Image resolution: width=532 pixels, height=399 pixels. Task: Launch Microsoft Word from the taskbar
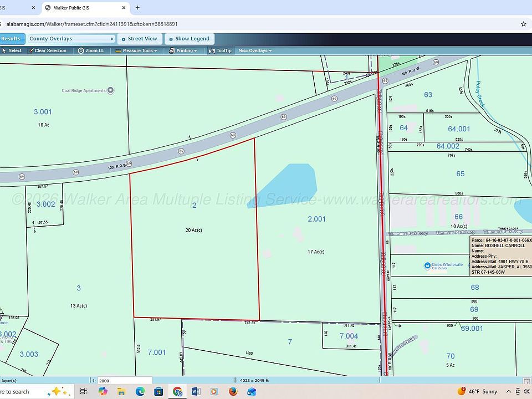click(196, 392)
